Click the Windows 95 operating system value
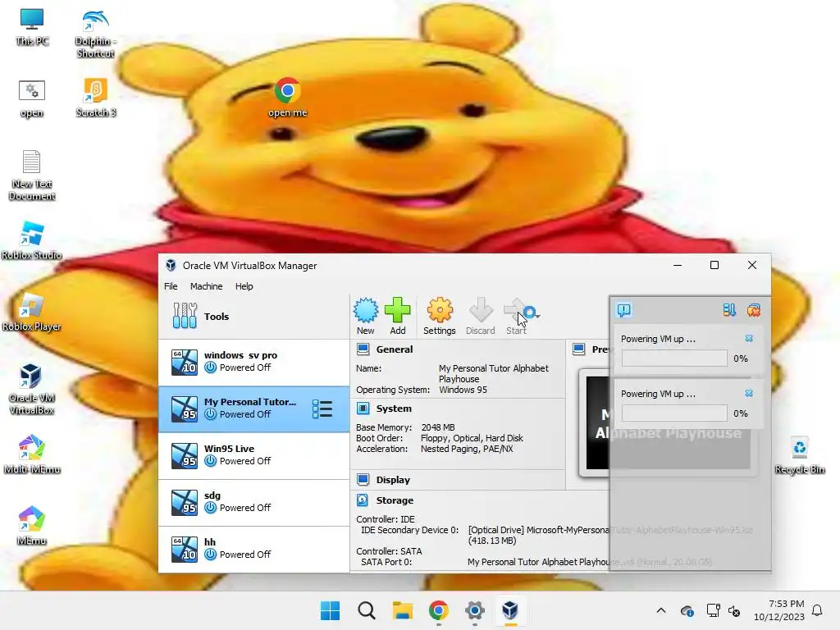This screenshot has width=840, height=630. (x=463, y=390)
